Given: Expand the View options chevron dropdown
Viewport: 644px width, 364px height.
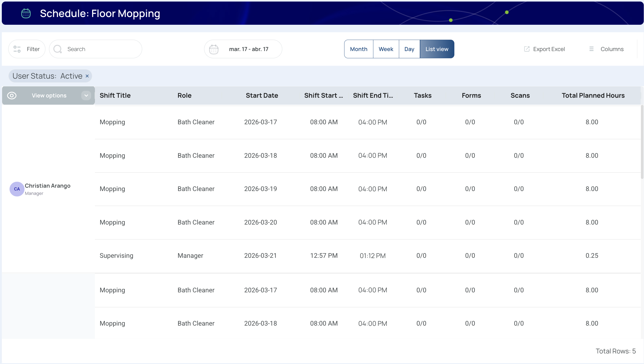Looking at the screenshot, I should point(86,96).
